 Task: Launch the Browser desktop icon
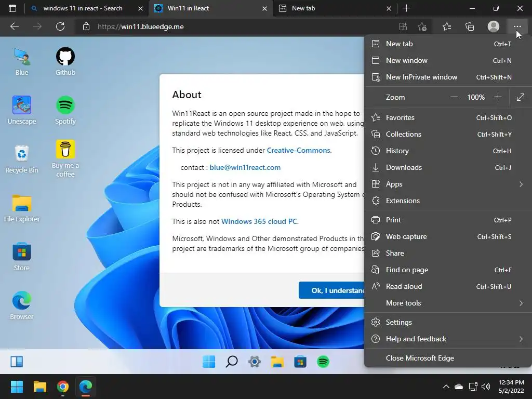point(22,305)
